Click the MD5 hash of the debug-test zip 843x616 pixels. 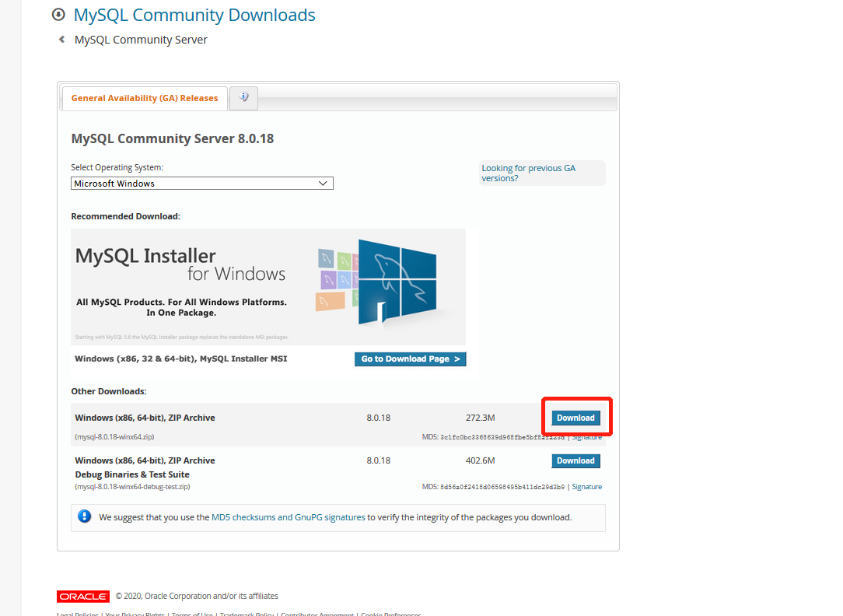click(x=502, y=487)
